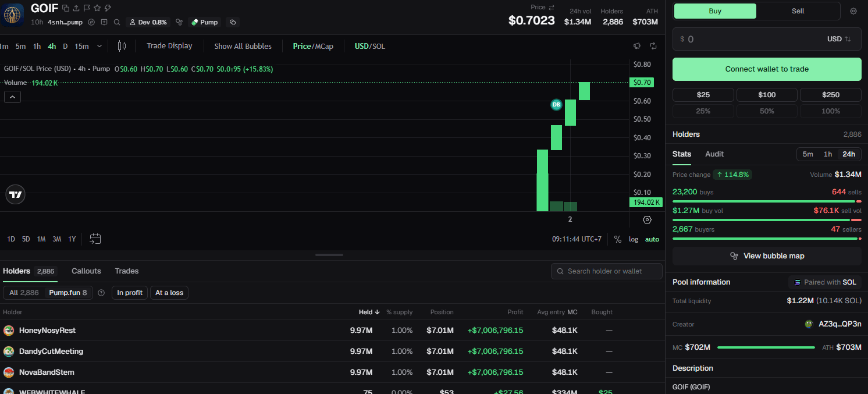Filter holders by In profit
The image size is (868, 394).
tap(130, 293)
